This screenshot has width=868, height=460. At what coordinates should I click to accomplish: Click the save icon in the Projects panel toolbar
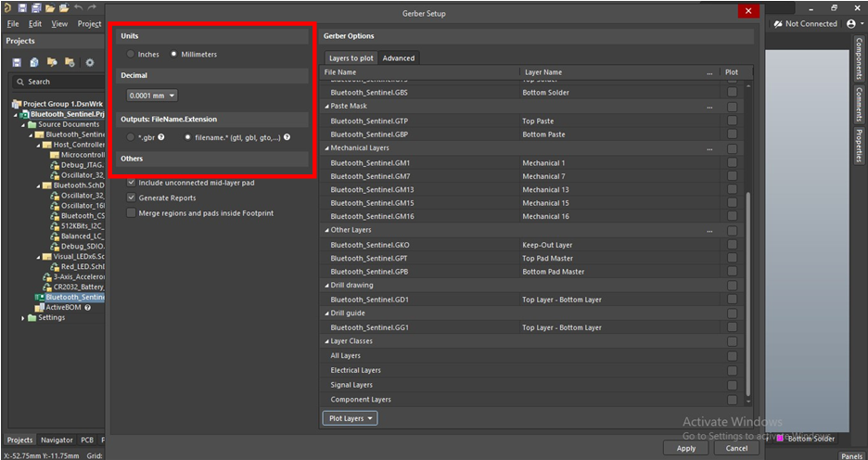click(17, 62)
